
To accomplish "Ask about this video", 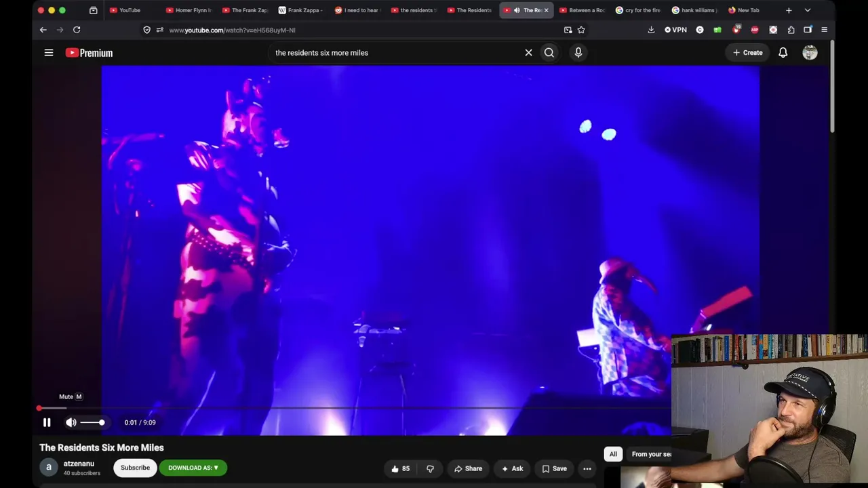I will click(x=512, y=468).
